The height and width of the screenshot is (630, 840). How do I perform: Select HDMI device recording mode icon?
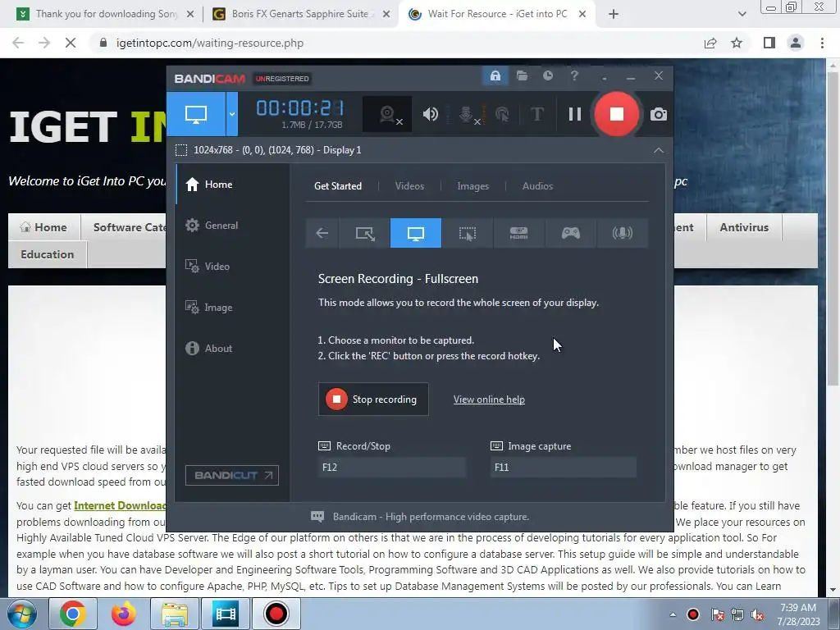pos(518,233)
